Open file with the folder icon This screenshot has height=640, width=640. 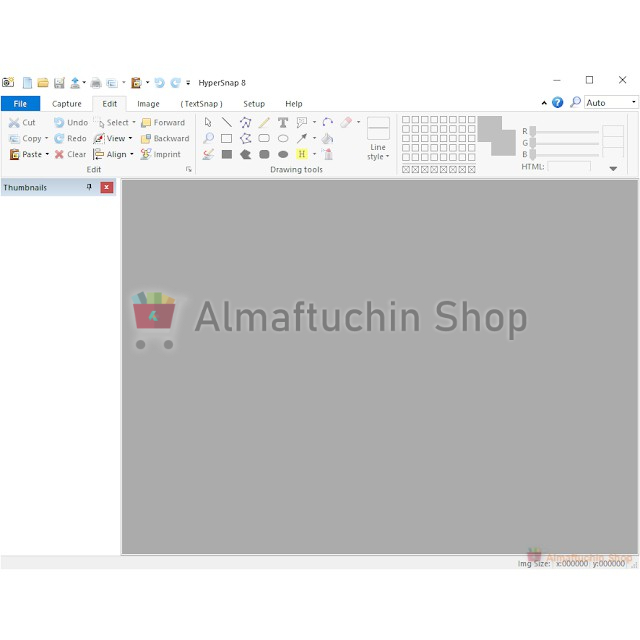(43, 83)
